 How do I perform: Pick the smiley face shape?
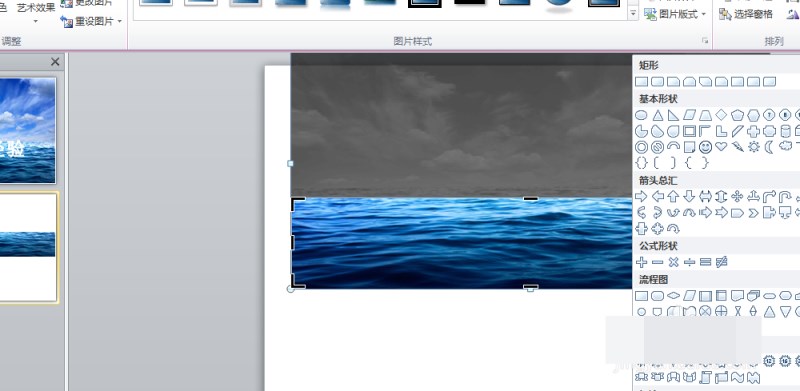click(705, 148)
